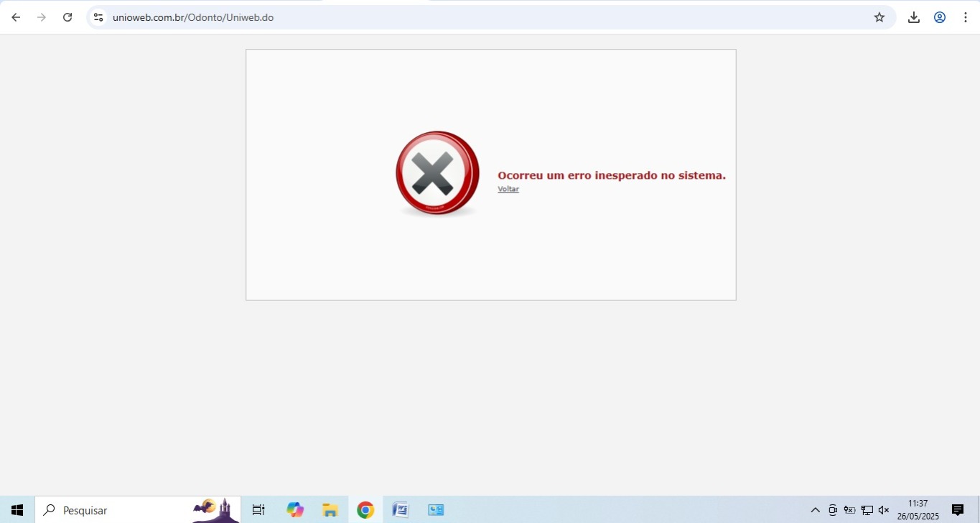Bookmark this page with the star icon
This screenshot has width=980, height=523.
pos(879,17)
